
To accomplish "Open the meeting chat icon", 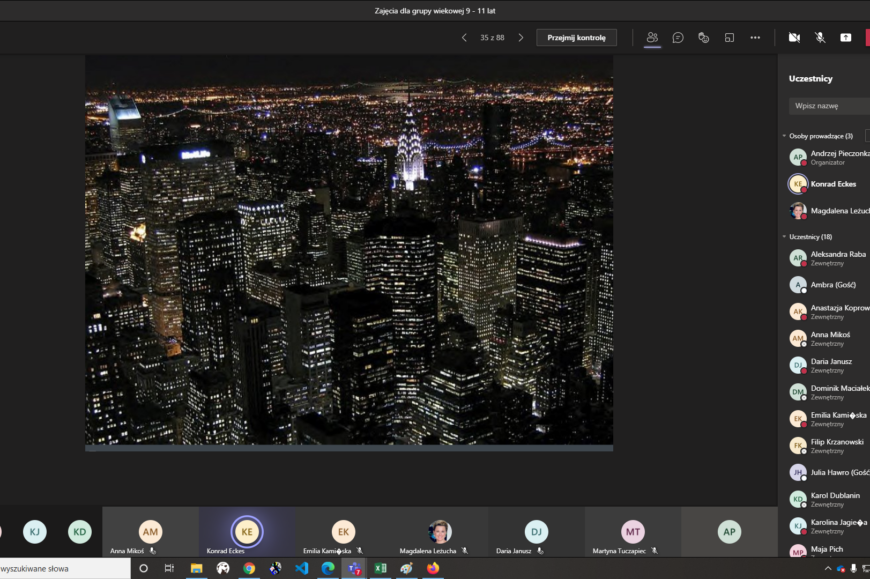I will pyautogui.click(x=677, y=38).
